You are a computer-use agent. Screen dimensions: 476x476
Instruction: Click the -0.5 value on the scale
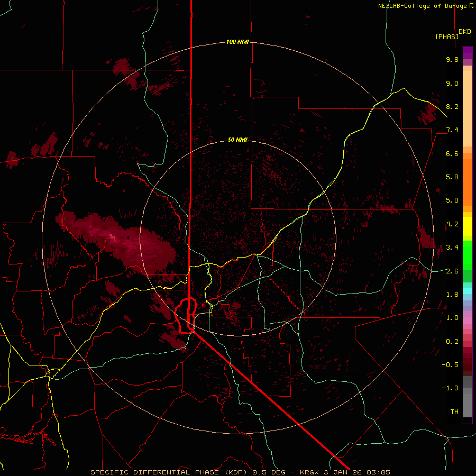pos(450,365)
